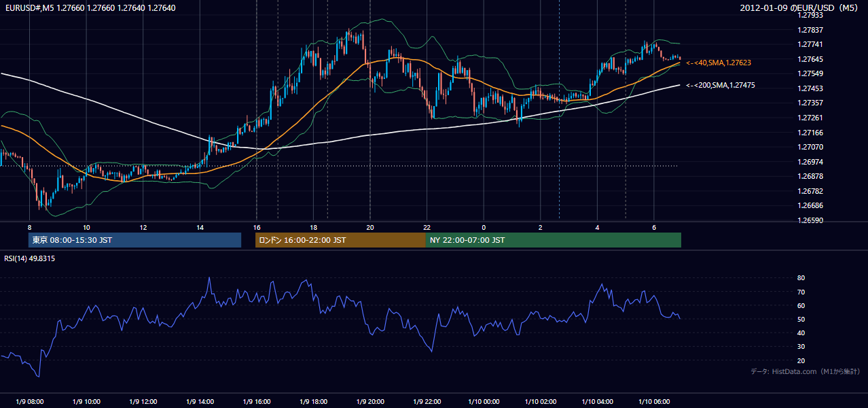
Task: Click the RSI 40 level label
Action: coord(801,333)
